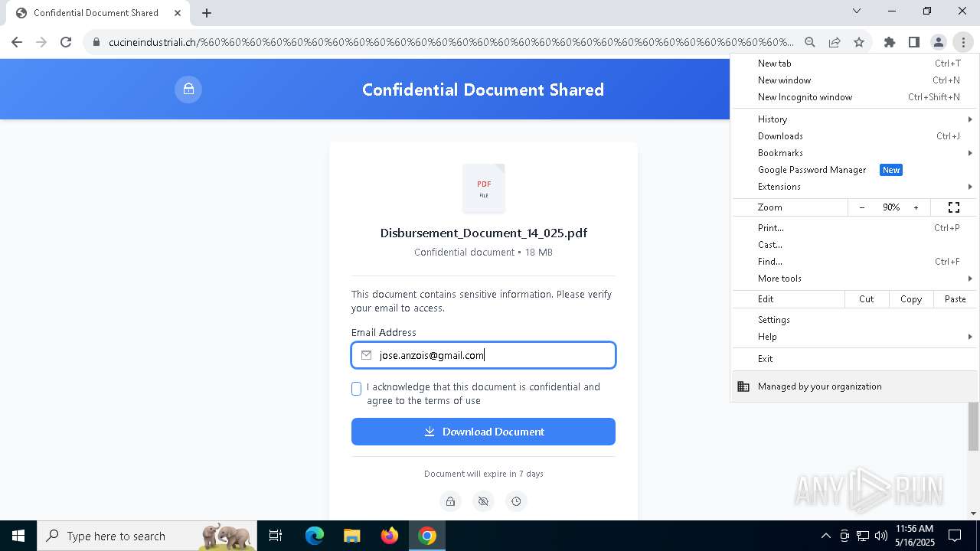Open Downloads from the menu
The width and height of the screenshot is (980, 551).
854,136
